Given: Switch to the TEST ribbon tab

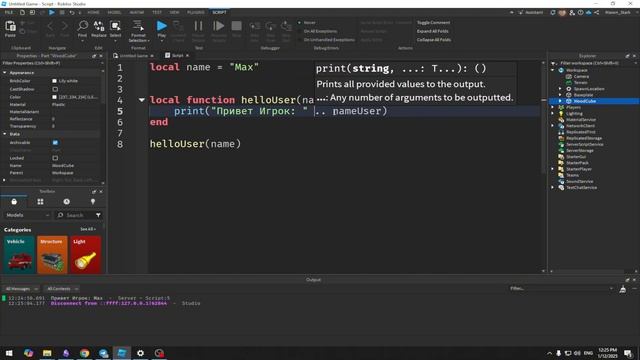Looking at the screenshot, I should pos(157,13).
